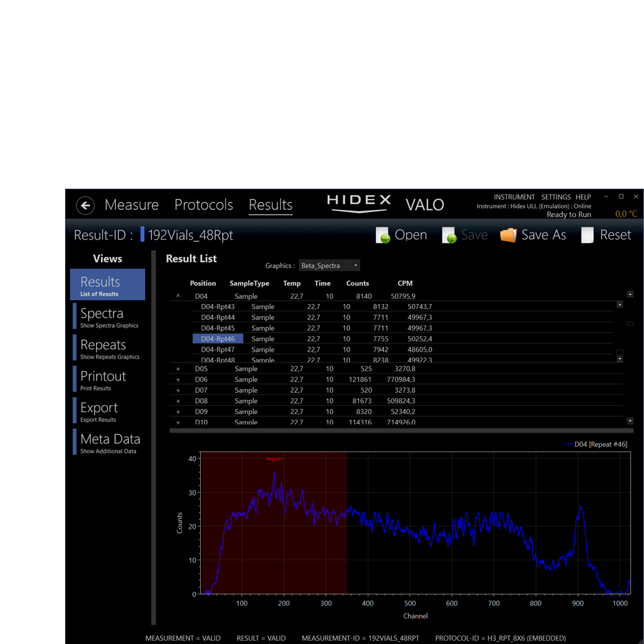
Task: Expand the D08 sample row
Action: tap(177, 401)
